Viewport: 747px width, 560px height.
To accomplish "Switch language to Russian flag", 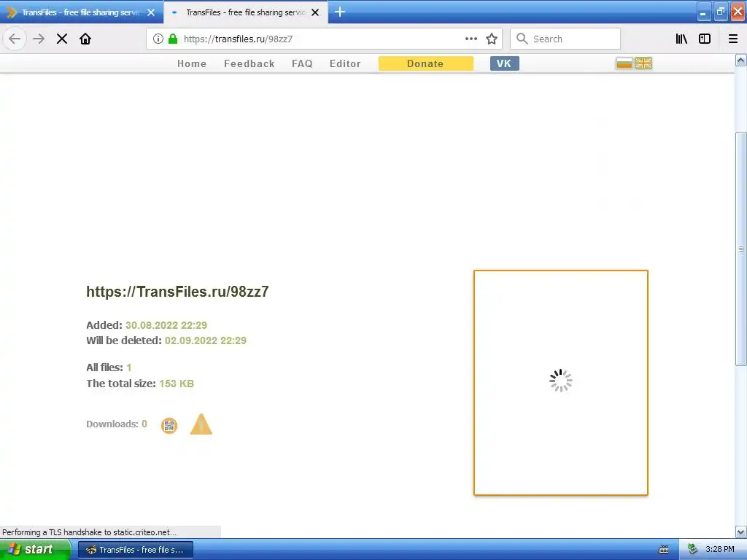I will (624, 63).
